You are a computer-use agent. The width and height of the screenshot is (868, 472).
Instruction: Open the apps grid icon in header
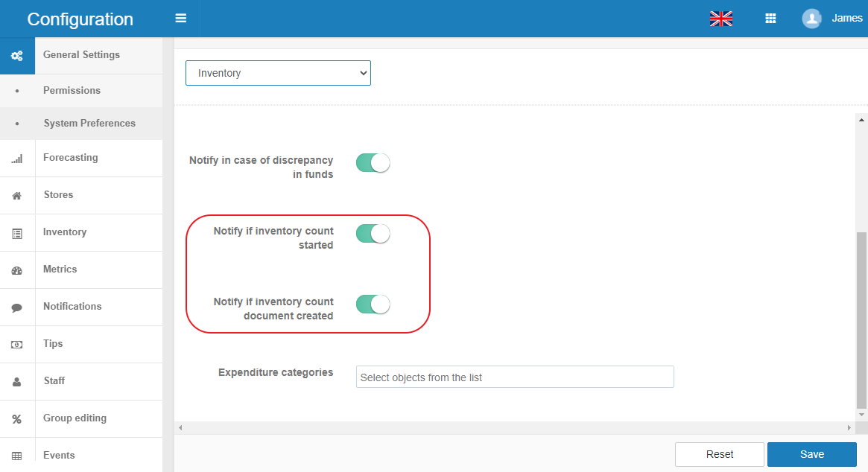coord(770,19)
